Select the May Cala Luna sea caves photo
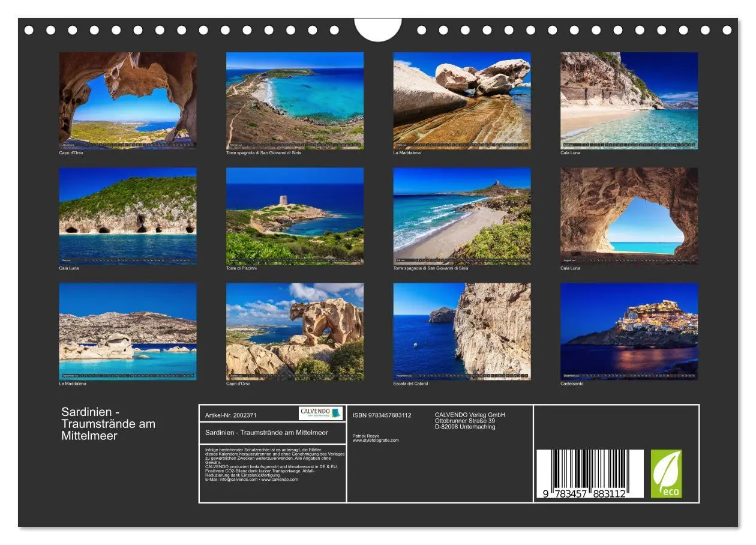The height and width of the screenshot is (545, 756). point(128,216)
